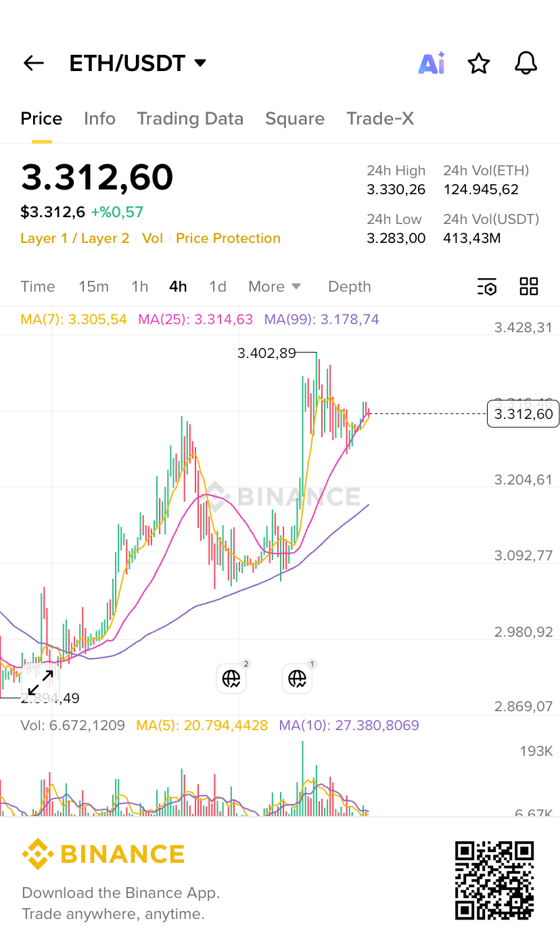Open the globe event marker labeled 1

coord(297,679)
